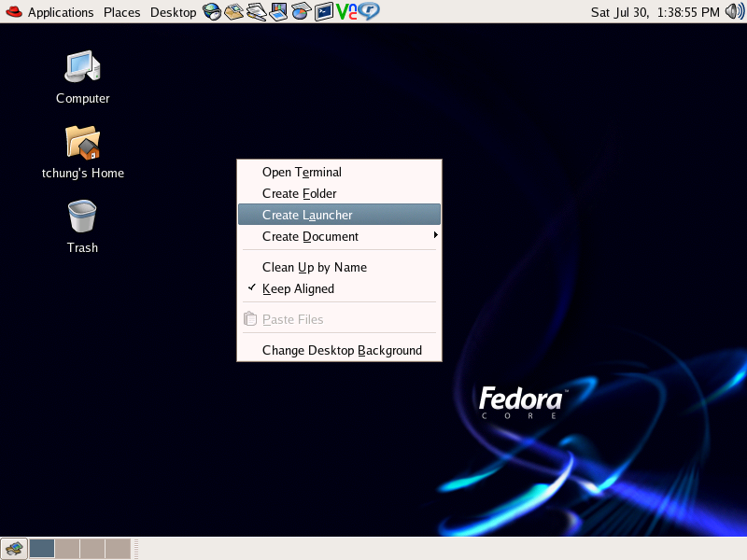Expand the Create Document submenu
747x560 pixels.
pos(339,236)
